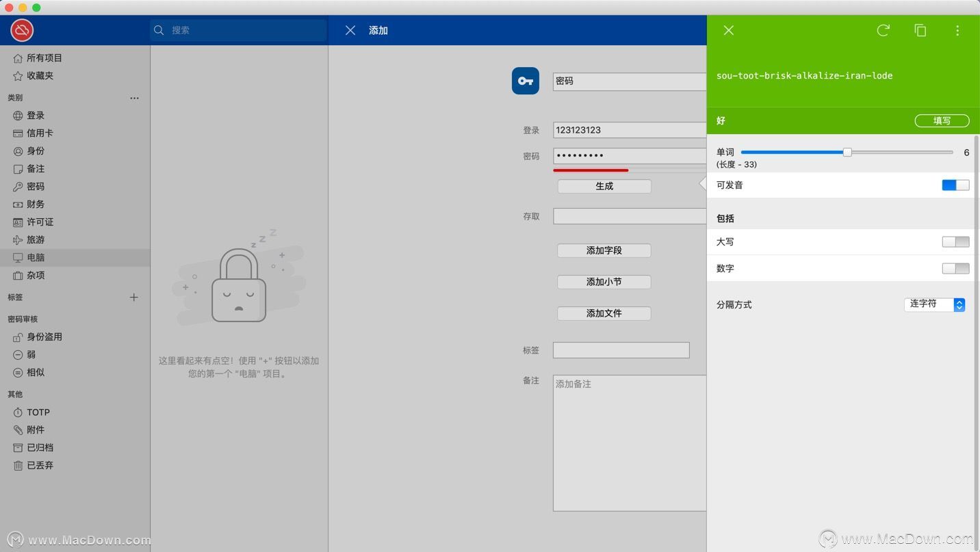
Task: Close the 添加 form with X
Action: click(350, 30)
